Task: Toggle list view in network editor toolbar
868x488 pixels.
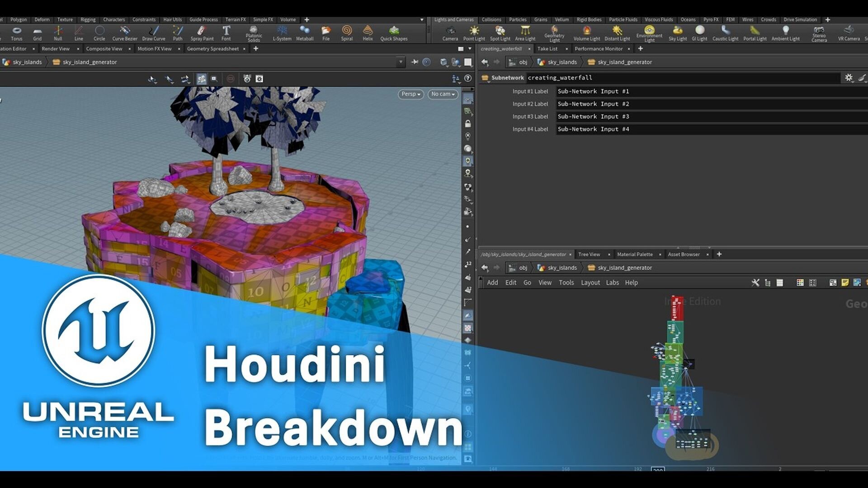Action: click(x=779, y=282)
